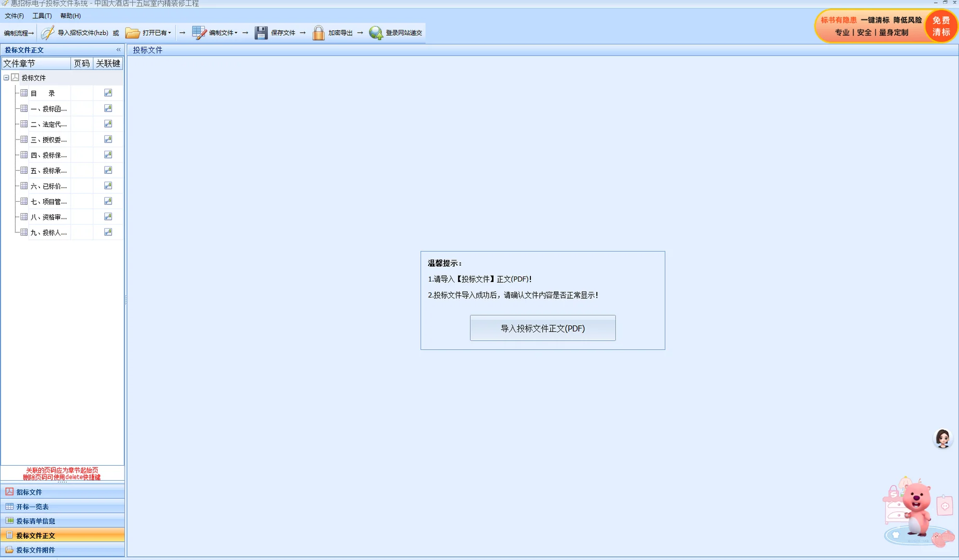The image size is (959, 560).
Task: Click the hint text 1.请导入【投标文件】正文(PDF)!
Action: click(479, 279)
